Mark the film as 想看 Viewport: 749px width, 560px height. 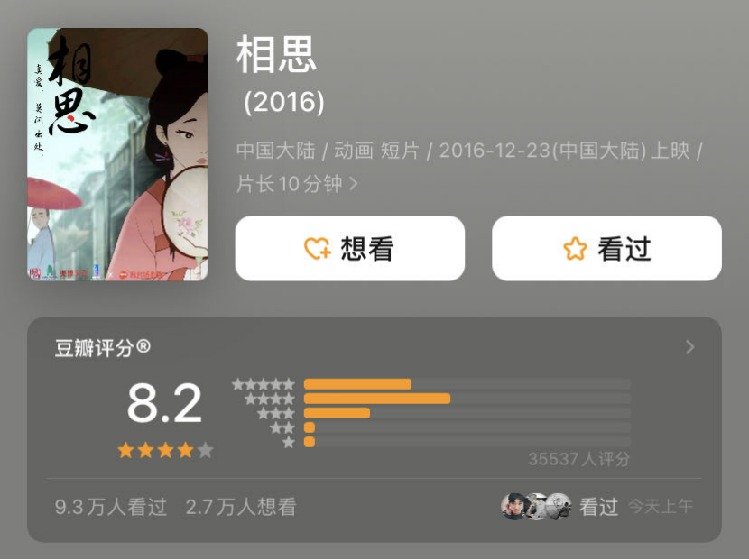point(349,248)
